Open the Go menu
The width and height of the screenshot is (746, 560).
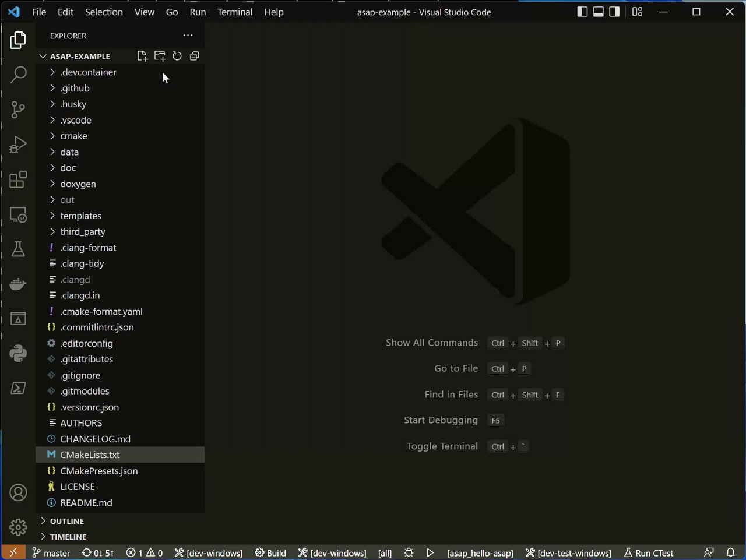[x=172, y=12]
